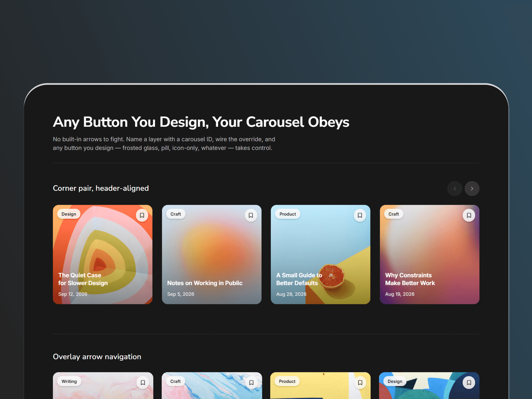
Task: Bookmark the Writing card in overlay carousel
Action: [143, 383]
